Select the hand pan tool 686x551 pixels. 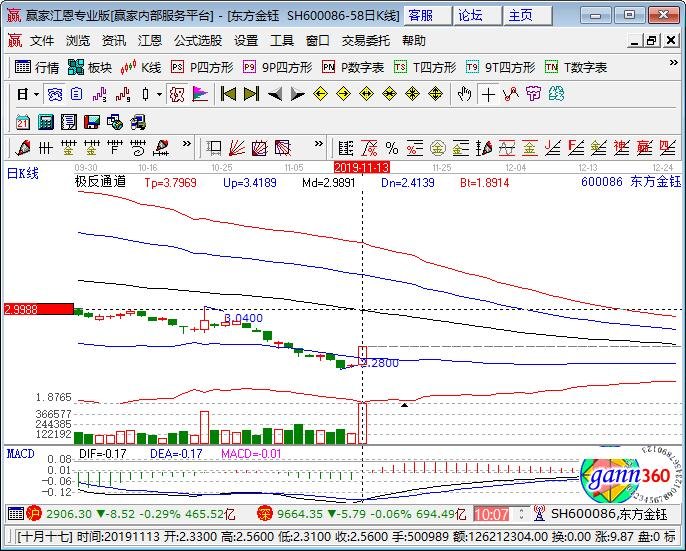[x=464, y=94]
